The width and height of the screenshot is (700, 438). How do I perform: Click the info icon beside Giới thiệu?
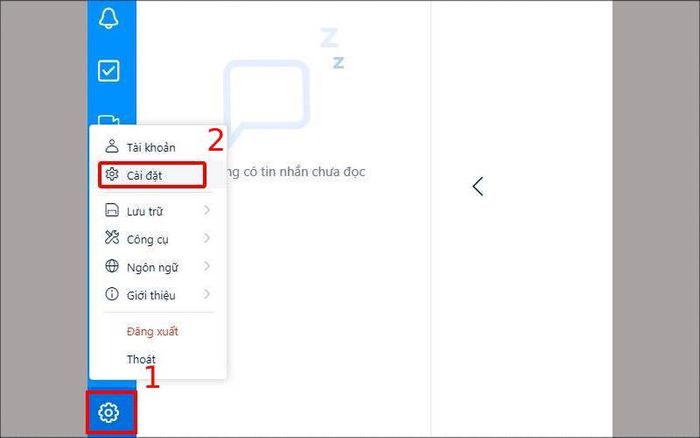pyautogui.click(x=112, y=294)
